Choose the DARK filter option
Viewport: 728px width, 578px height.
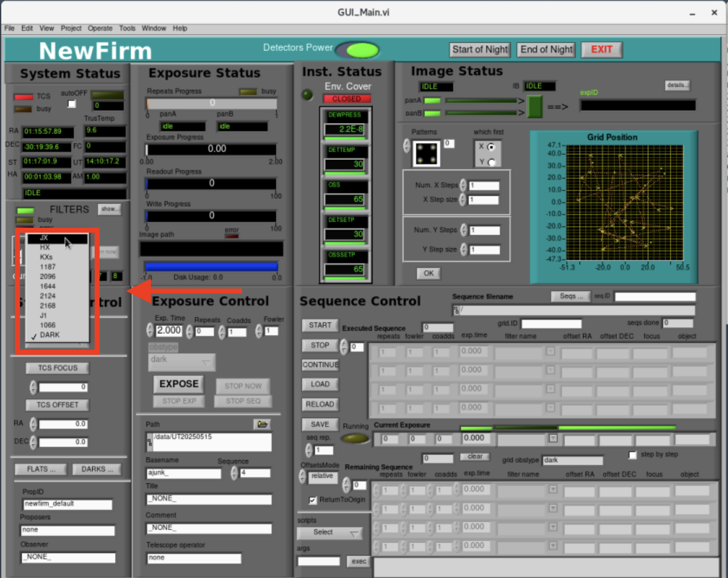57,335
